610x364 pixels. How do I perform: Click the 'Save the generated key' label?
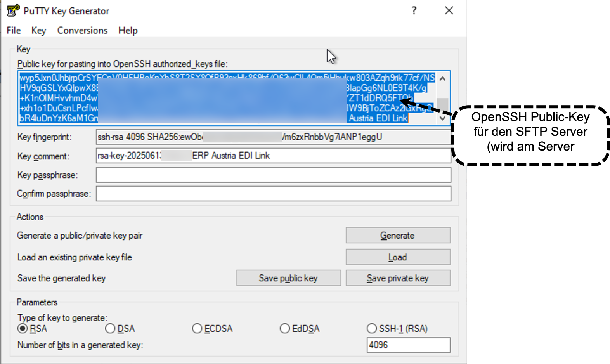61,278
